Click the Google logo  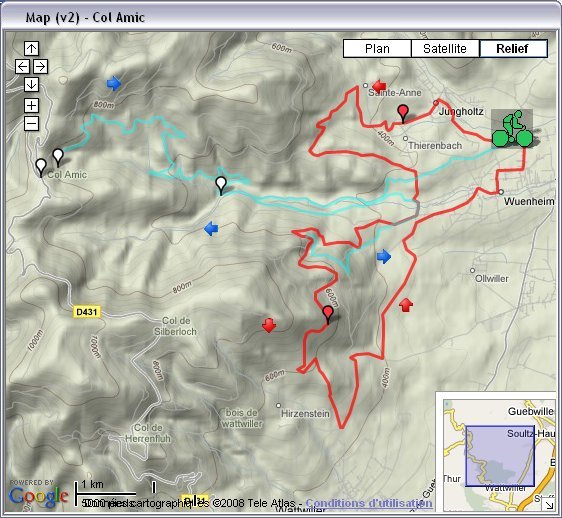tap(38, 495)
